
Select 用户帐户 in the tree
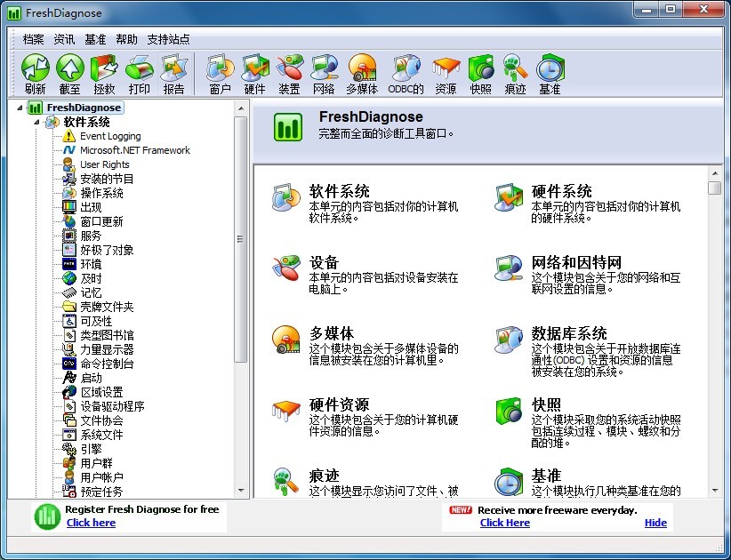[x=101, y=477]
